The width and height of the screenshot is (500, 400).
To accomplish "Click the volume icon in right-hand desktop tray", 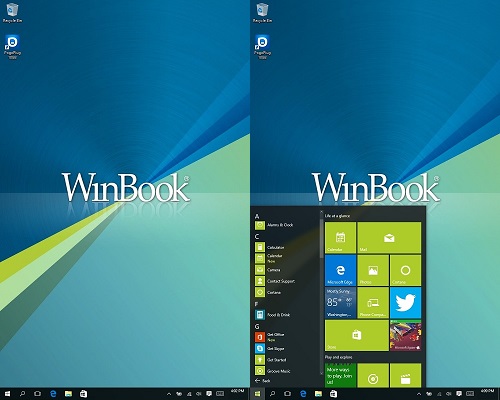I will click(x=449, y=394).
